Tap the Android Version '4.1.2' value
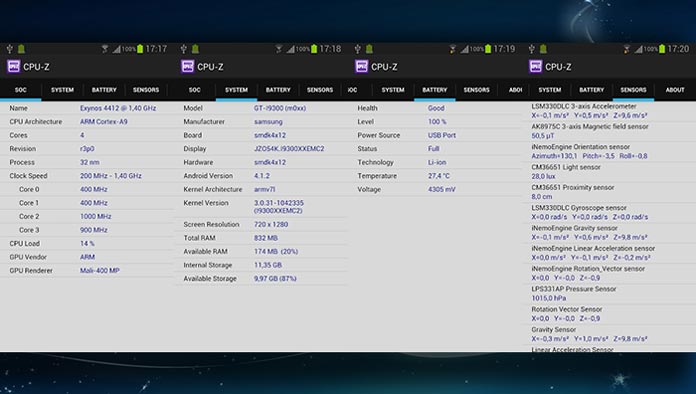The width and height of the screenshot is (696, 394). pos(261,176)
